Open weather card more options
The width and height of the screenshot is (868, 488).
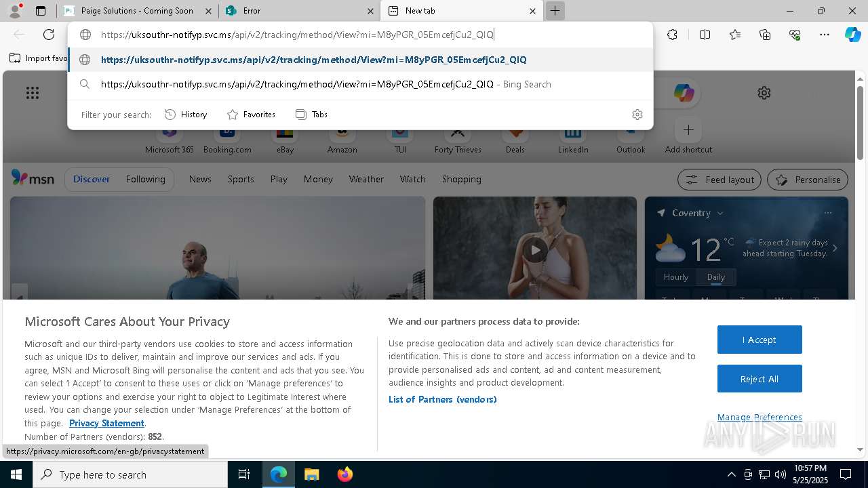[827, 213]
